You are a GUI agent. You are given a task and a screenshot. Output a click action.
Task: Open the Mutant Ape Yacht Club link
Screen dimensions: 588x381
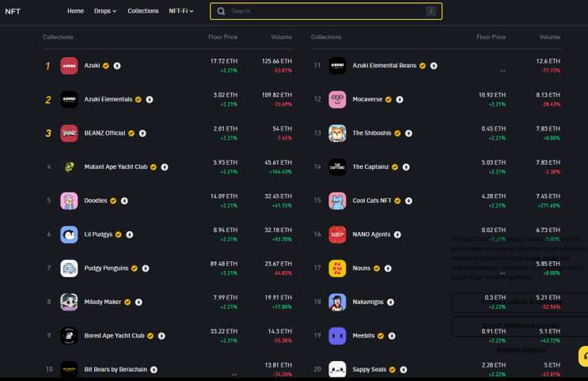[x=116, y=167]
